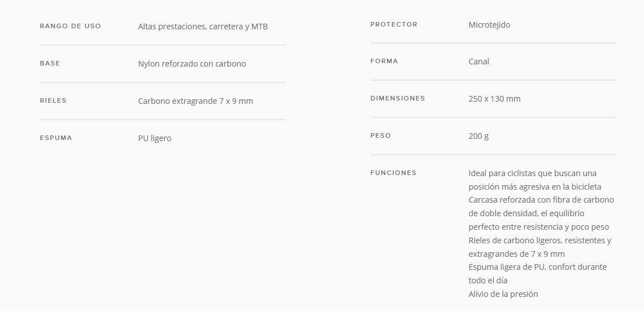Click the '250 x 130 mm' value
The image size is (644, 311).
click(494, 99)
